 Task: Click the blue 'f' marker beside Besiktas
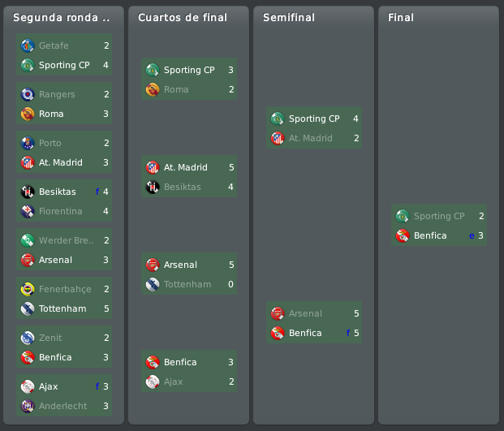point(97,192)
